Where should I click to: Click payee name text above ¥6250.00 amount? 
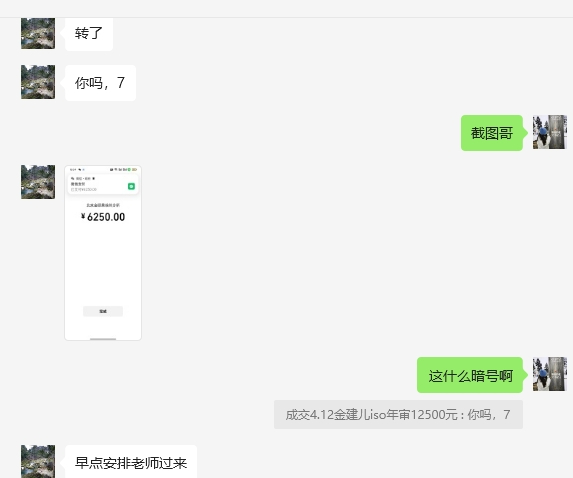pyautogui.click(x=103, y=205)
